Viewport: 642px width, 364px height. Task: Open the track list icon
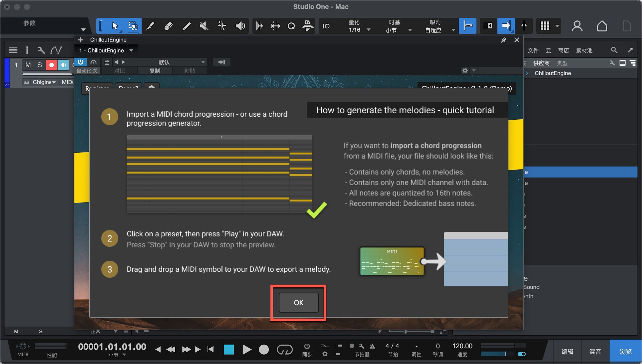click(x=13, y=50)
